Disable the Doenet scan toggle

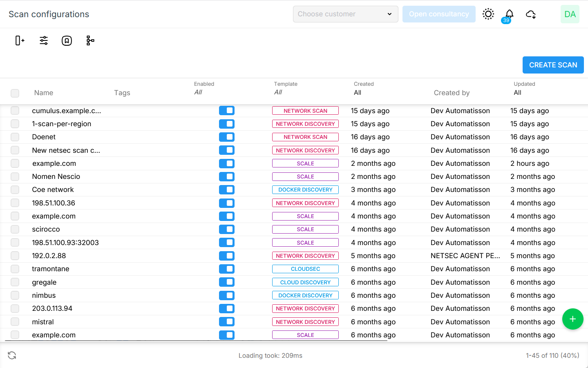coord(226,137)
